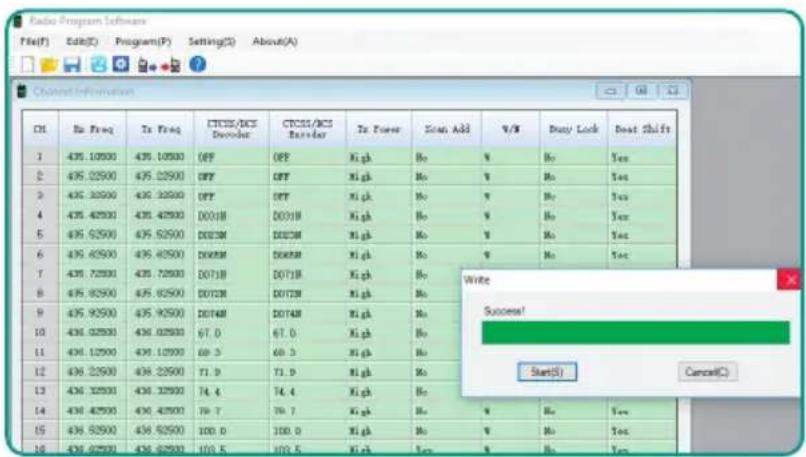Click the New file toolbar icon
806x457 pixels.
(28, 64)
